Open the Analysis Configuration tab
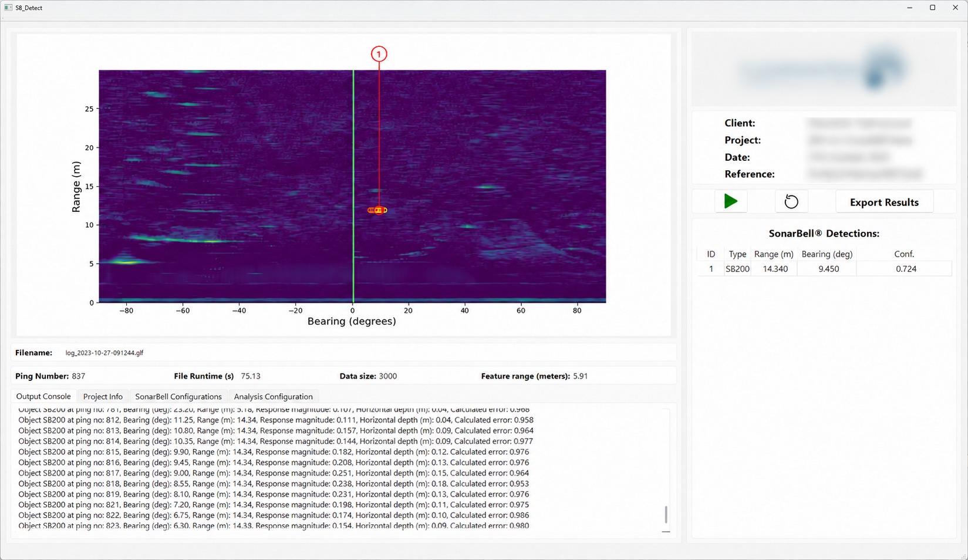 click(273, 396)
